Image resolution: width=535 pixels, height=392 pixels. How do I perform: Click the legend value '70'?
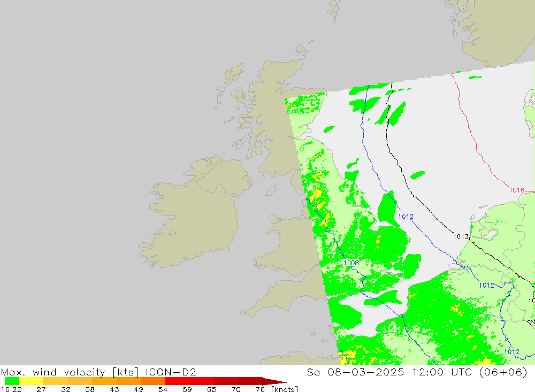(x=236, y=389)
